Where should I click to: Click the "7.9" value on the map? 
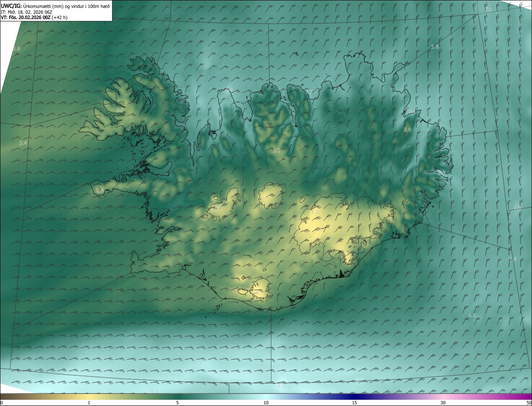pos(517,208)
